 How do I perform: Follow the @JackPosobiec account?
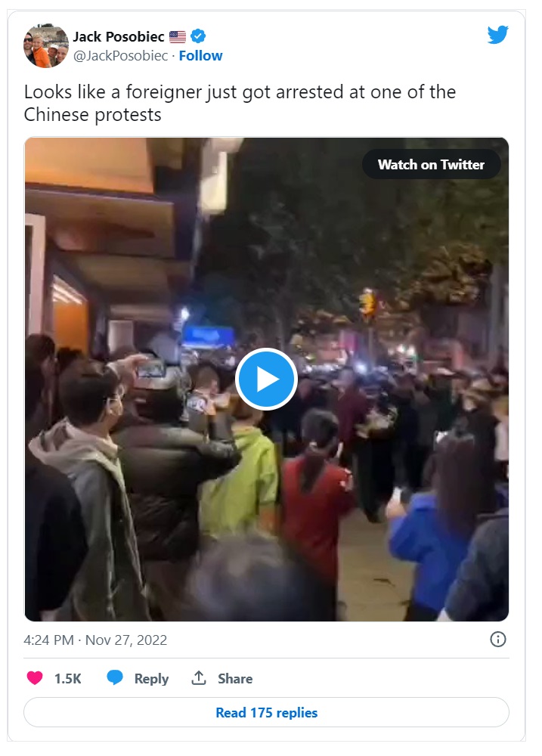pyautogui.click(x=200, y=56)
